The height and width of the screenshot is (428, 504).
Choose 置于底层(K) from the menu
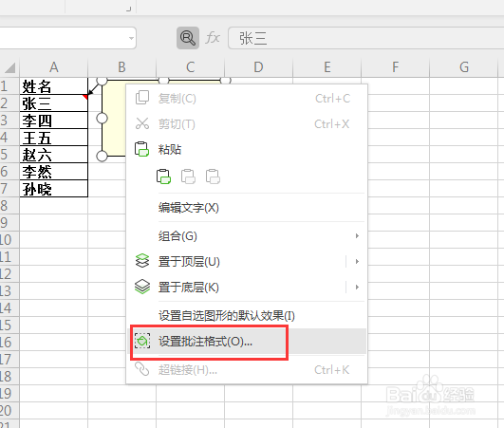(x=247, y=288)
